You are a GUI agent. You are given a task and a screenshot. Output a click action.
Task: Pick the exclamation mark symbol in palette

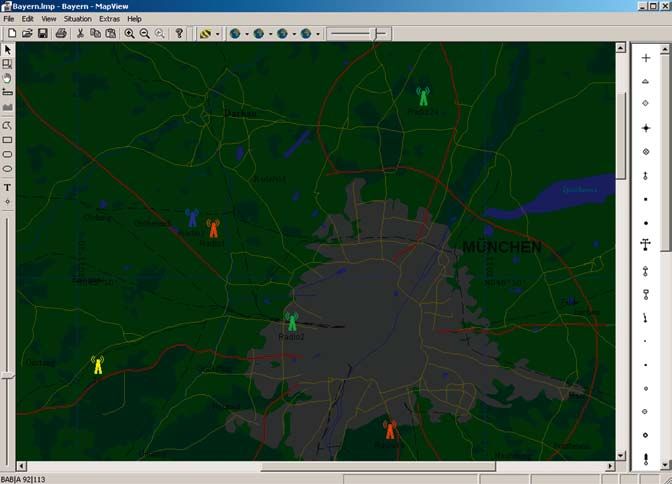click(x=646, y=459)
